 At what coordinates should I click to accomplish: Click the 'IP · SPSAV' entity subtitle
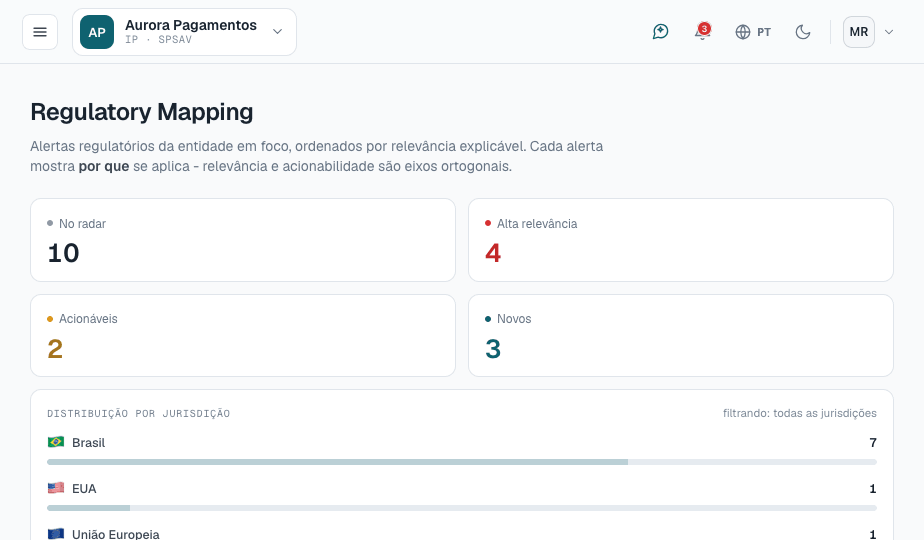(159, 39)
